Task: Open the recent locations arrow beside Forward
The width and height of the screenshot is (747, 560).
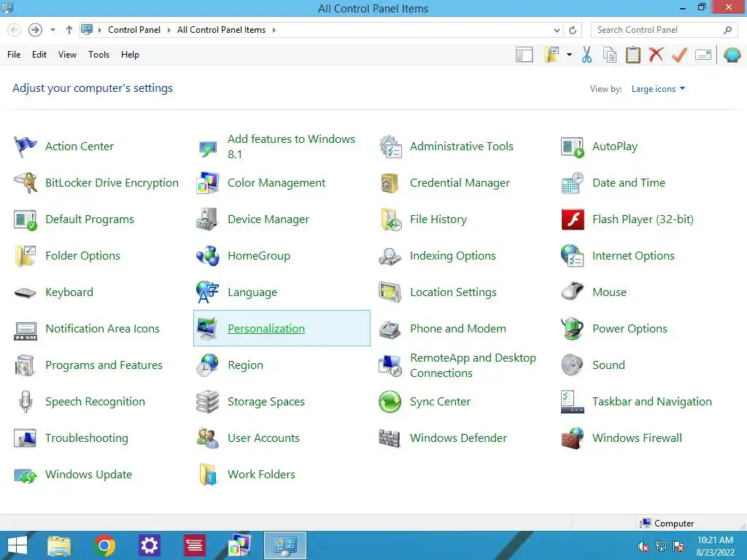Action: (53, 30)
